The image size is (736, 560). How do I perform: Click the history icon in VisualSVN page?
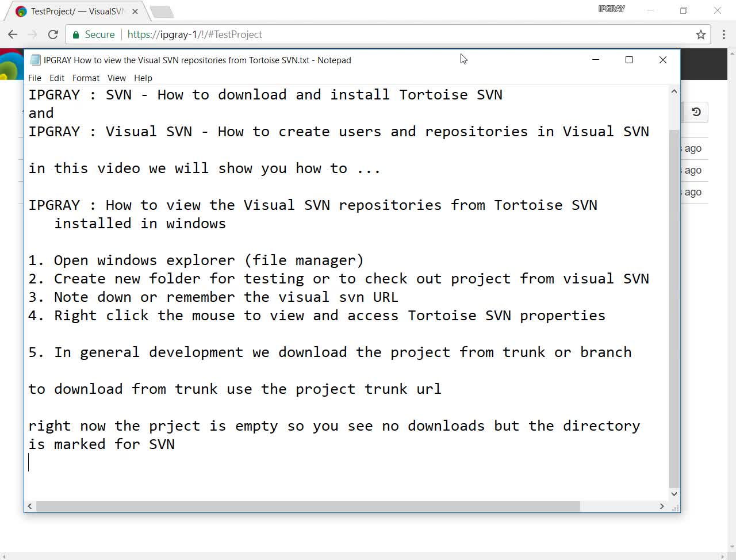click(696, 112)
